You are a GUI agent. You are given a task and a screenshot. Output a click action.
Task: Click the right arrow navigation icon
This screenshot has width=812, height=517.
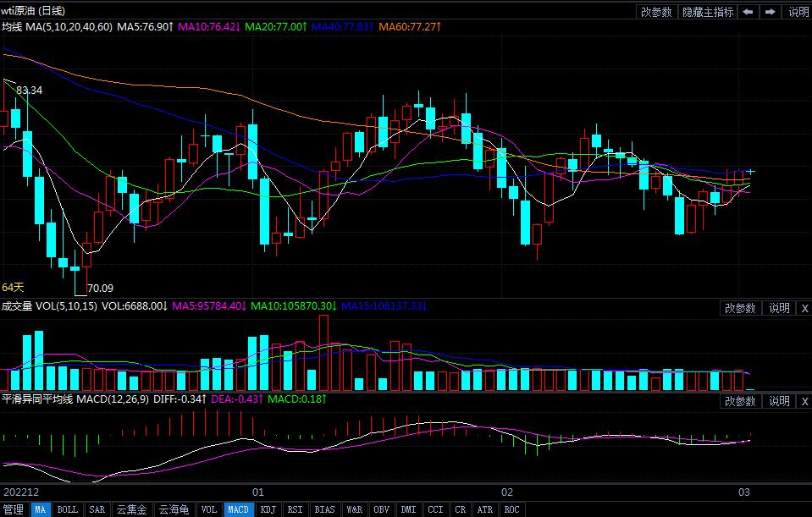click(x=771, y=12)
